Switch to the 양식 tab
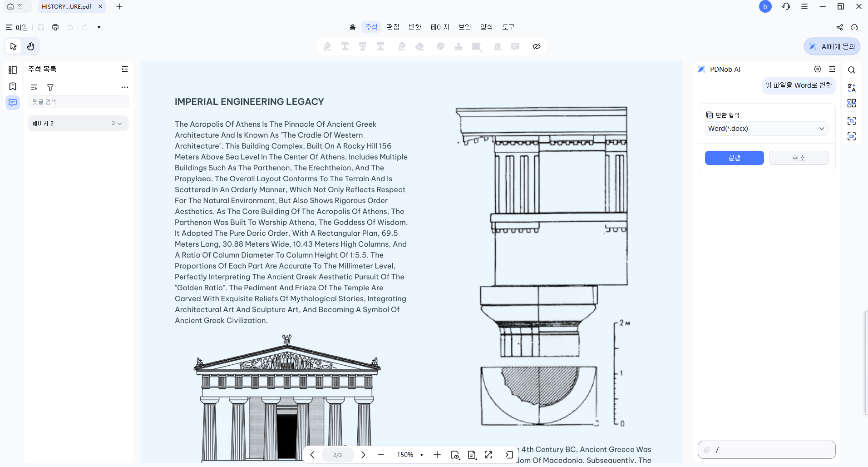The height and width of the screenshot is (467, 868). pos(487,27)
